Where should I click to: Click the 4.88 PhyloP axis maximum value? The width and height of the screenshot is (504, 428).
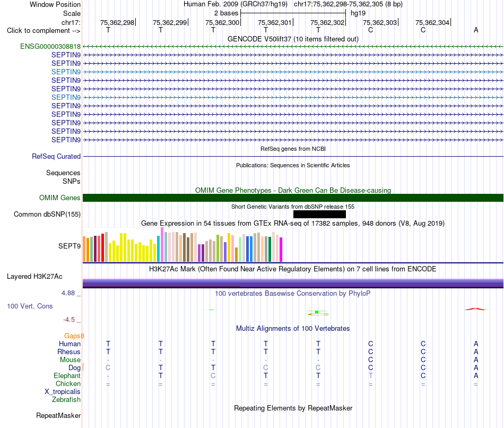(68, 293)
